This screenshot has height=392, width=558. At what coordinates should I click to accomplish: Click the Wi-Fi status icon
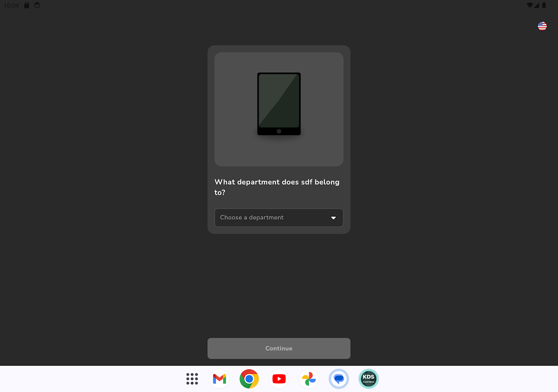(x=530, y=5)
